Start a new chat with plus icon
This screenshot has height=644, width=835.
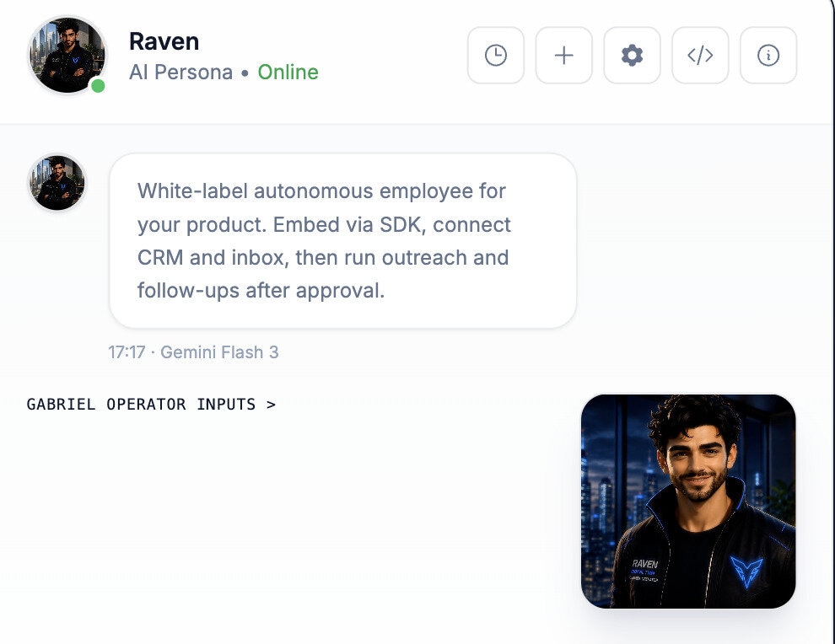click(564, 56)
